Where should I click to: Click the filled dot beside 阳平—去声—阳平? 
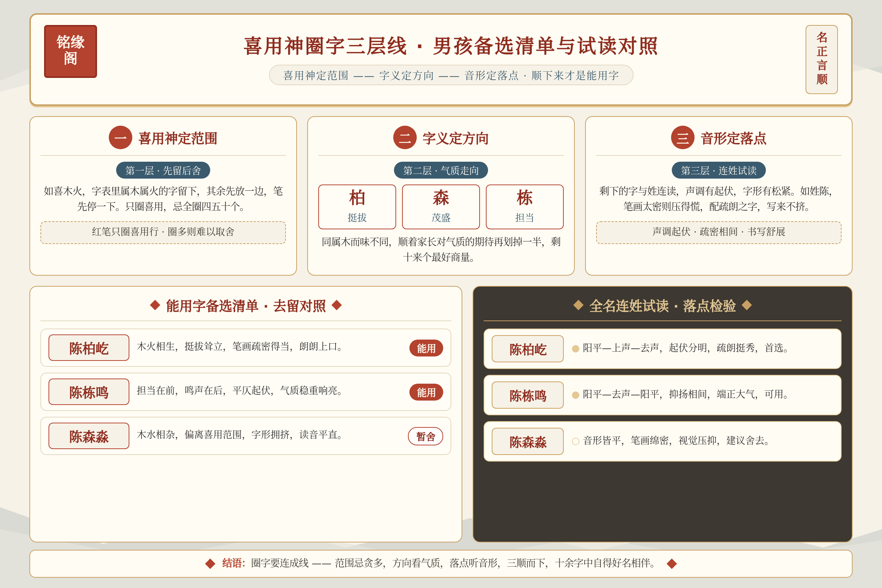click(x=576, y=395)
